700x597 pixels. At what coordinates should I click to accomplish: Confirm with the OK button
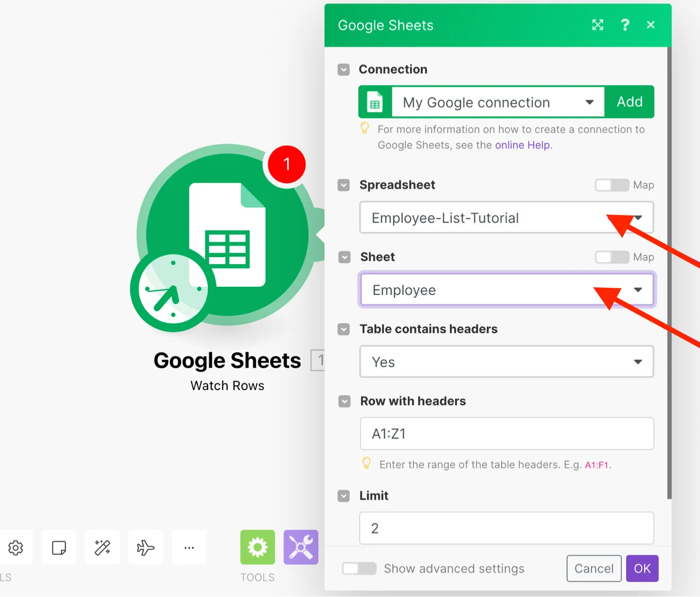pos(642,568)
